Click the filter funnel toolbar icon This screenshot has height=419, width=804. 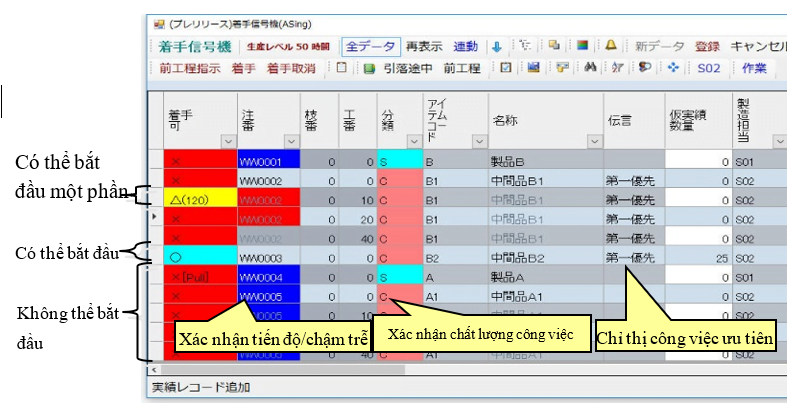click(x=618, y=68)
